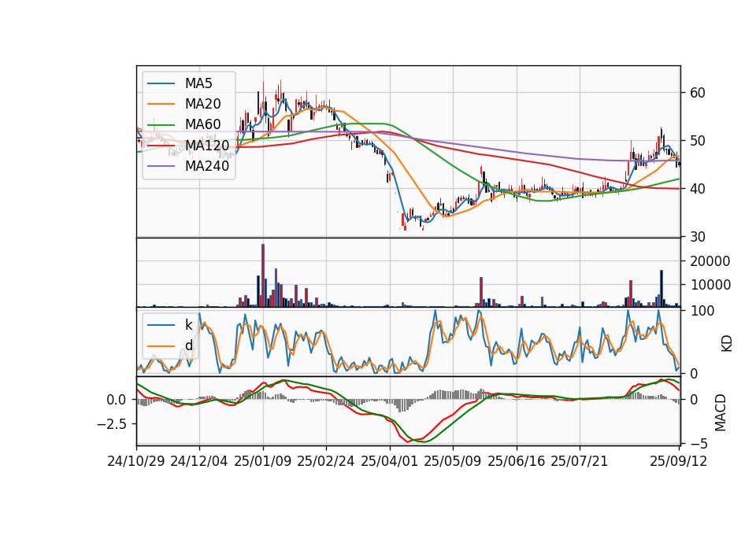756x543 pixels.
Task: Click the MACD vertical axis title
Action: point(721,412)
